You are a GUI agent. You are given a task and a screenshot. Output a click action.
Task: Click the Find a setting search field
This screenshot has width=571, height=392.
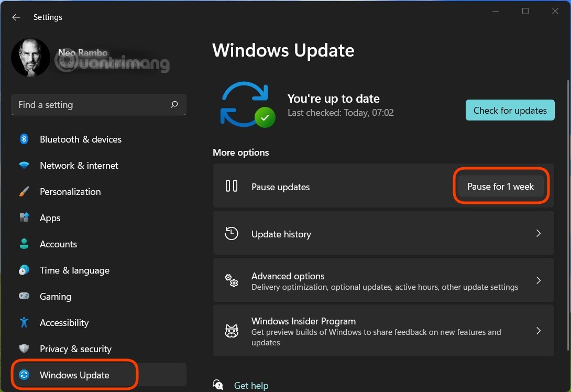[x=98, y=105]
